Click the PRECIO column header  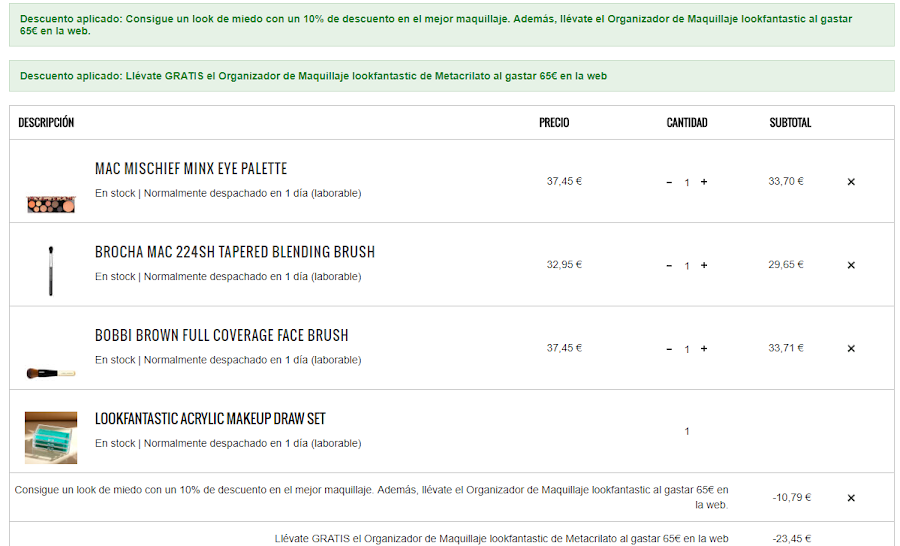click(554, 122)
